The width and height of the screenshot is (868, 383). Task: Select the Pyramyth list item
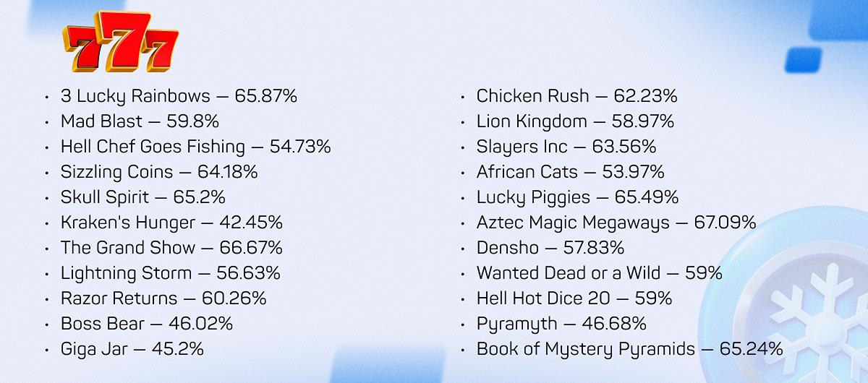(x=561, y=324)
